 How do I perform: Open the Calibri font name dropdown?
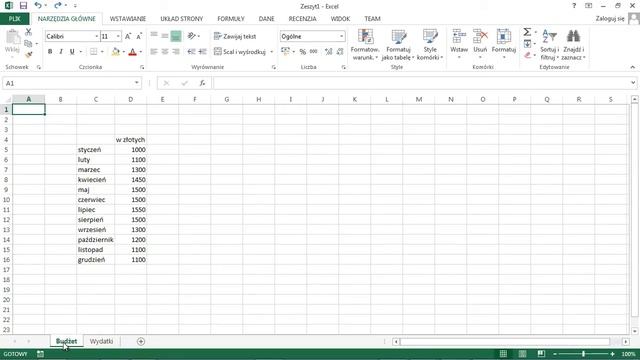click(x=97, y=36)
